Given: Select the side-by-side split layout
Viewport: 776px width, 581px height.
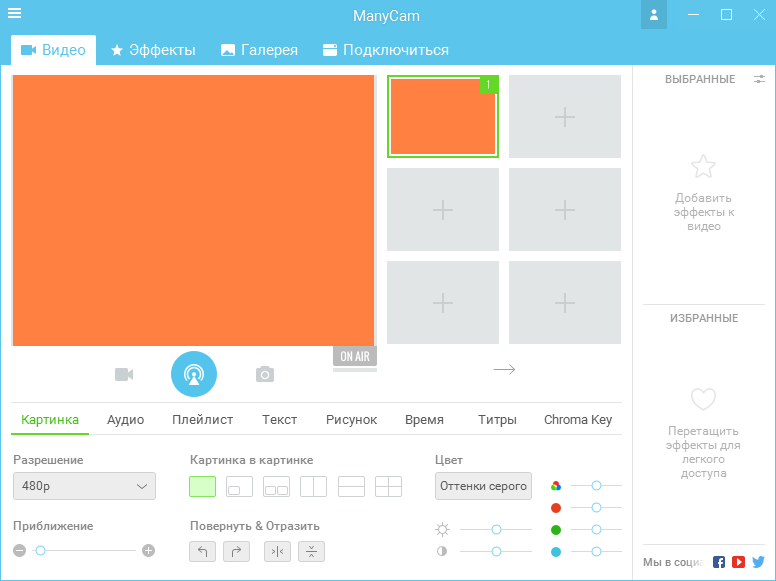Looking at the screenshot, I should click(314, 487).
